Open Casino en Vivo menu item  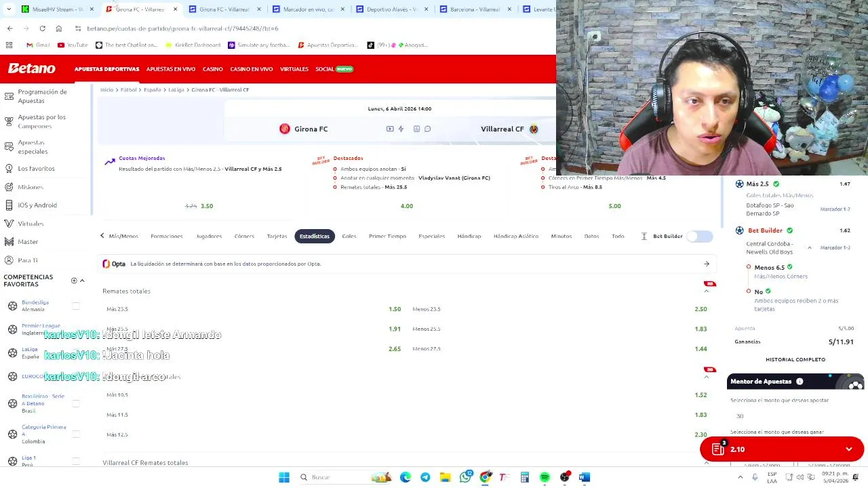coord(251,69)
